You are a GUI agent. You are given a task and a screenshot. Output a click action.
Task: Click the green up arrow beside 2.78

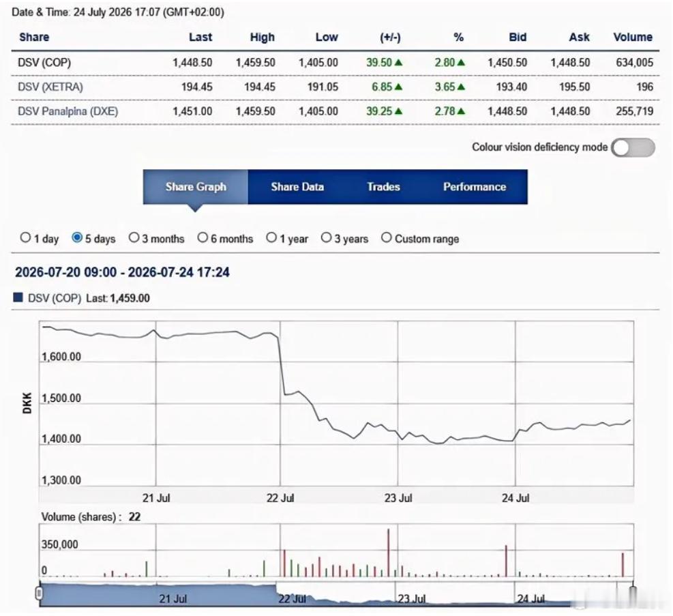click(461, 112)
